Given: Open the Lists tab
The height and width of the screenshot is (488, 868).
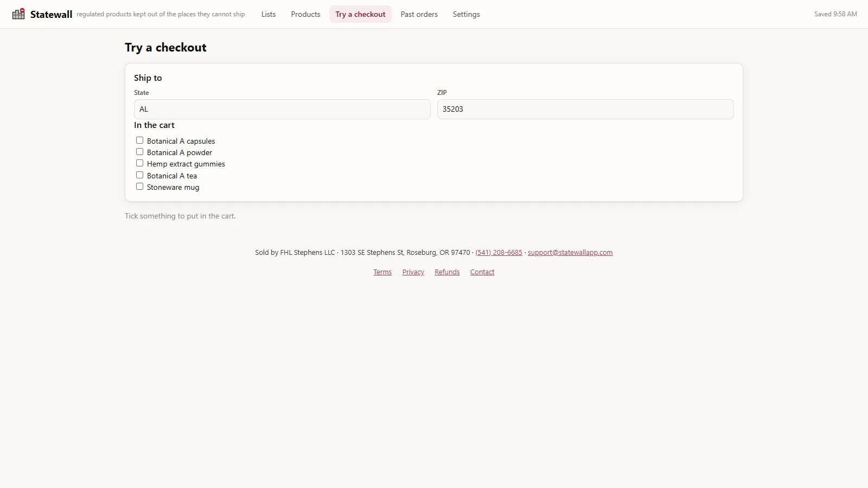Looking at the screenshot, I should point(269,14).
